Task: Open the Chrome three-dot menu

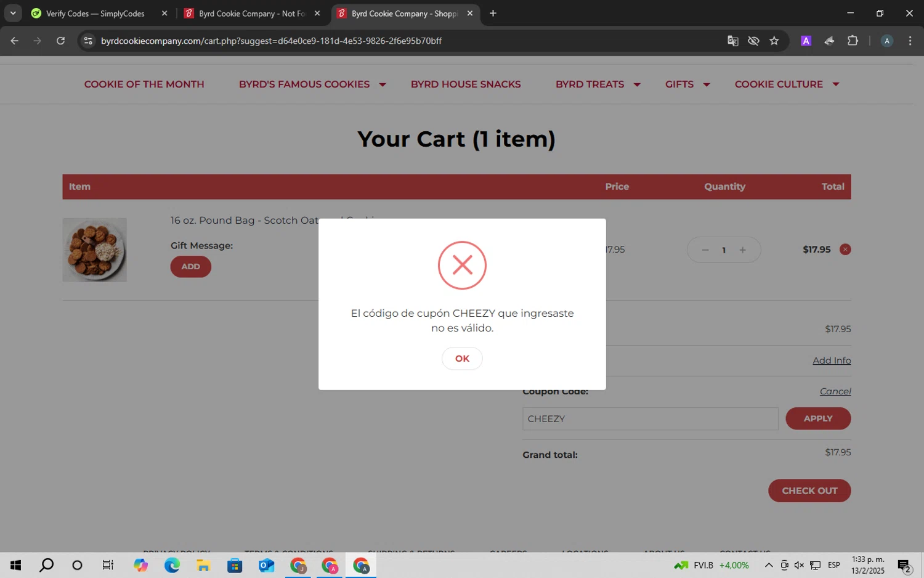Action: click(910, 41)
